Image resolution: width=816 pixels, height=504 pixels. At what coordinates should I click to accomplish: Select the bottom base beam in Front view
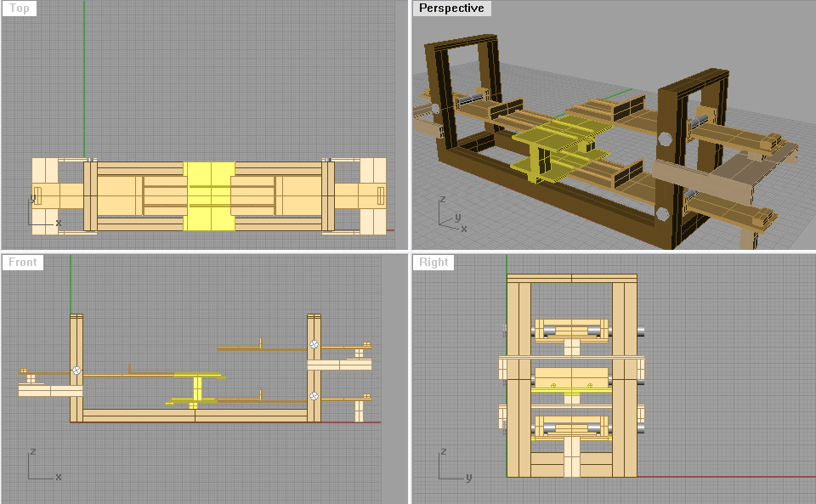click(x=194, y=415)
